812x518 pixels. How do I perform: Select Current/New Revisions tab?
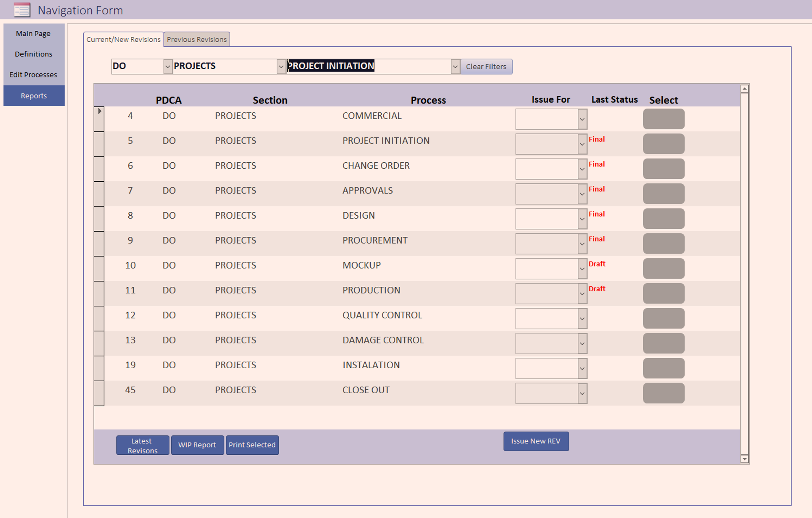(x=123, y=39)
